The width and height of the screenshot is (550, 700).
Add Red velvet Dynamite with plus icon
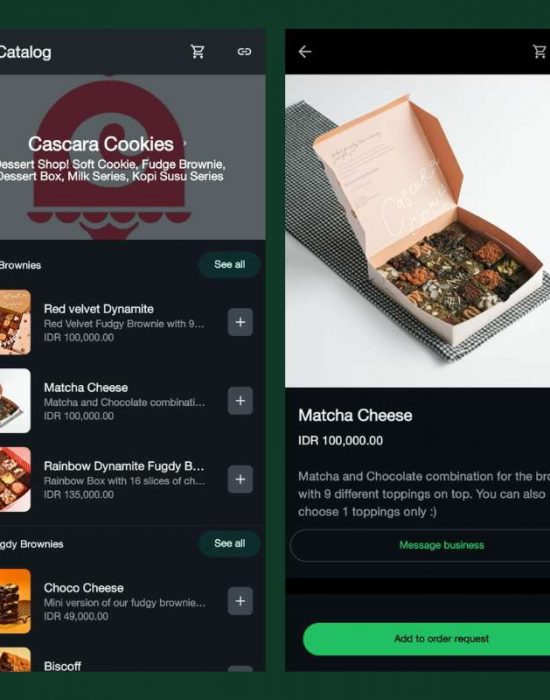(240, 322)
